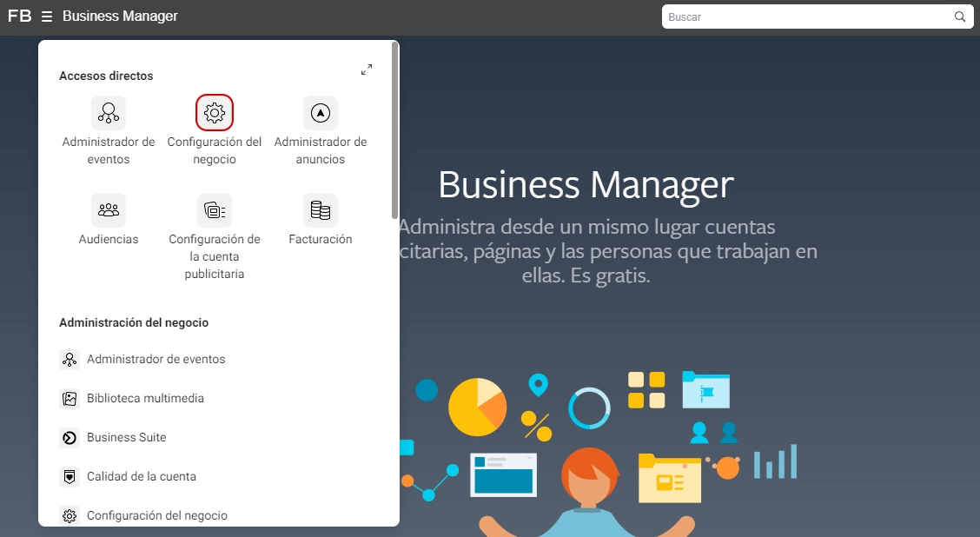The height and width of the screenshot is (537, 980).
Task: Open Configuración de la cuenta publicitaria icon
Action: tap(215, 210)
